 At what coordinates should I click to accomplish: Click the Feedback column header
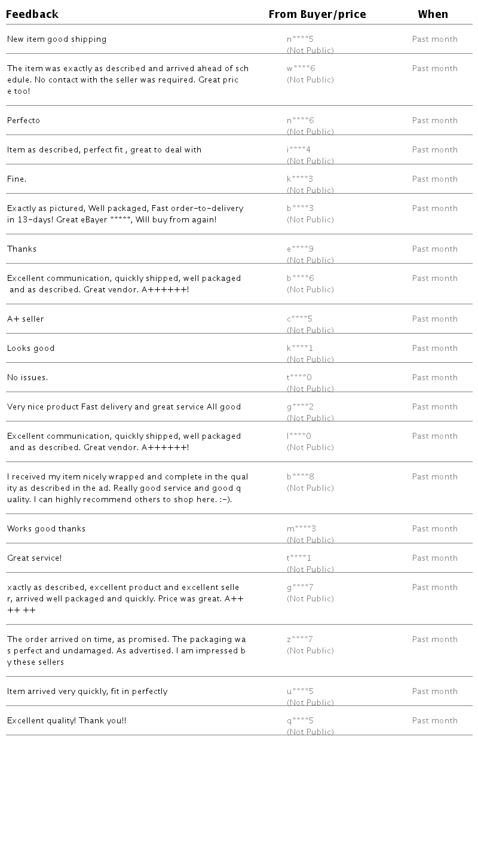[x=32, y=14]
